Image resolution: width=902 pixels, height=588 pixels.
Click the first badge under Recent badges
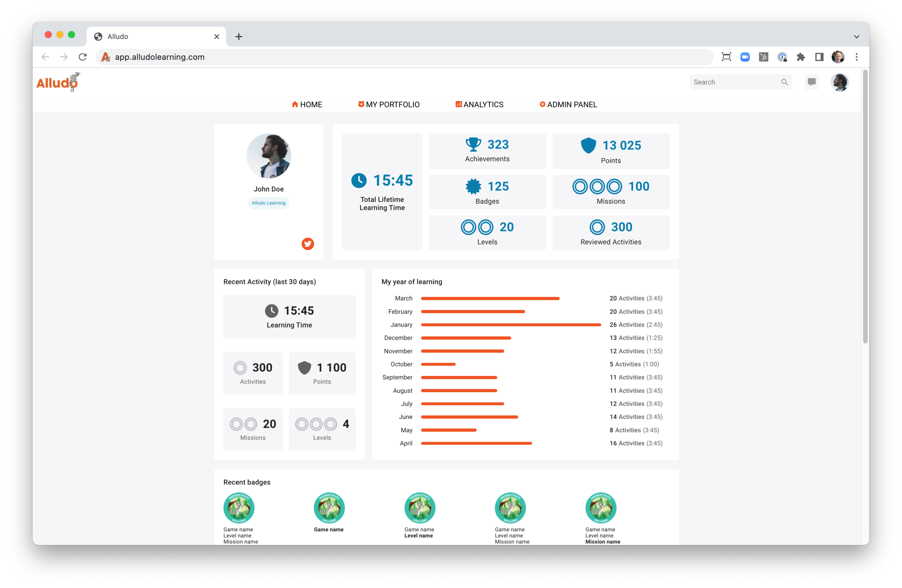click(239, 508)
